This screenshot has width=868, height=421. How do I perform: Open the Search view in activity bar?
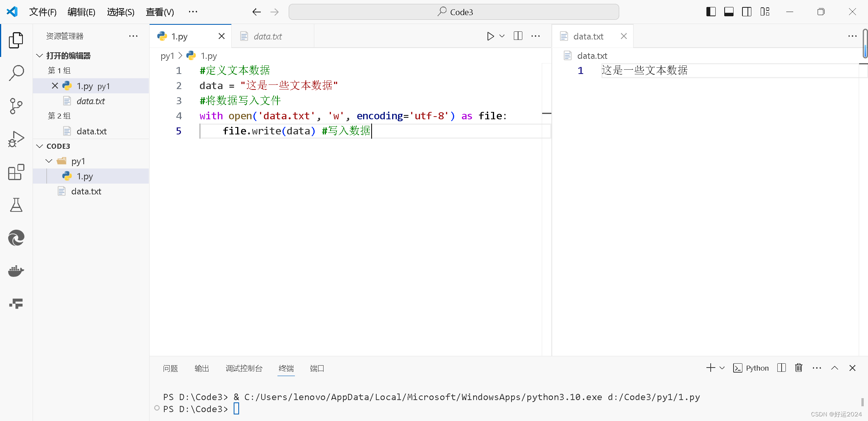click(16, 72)
